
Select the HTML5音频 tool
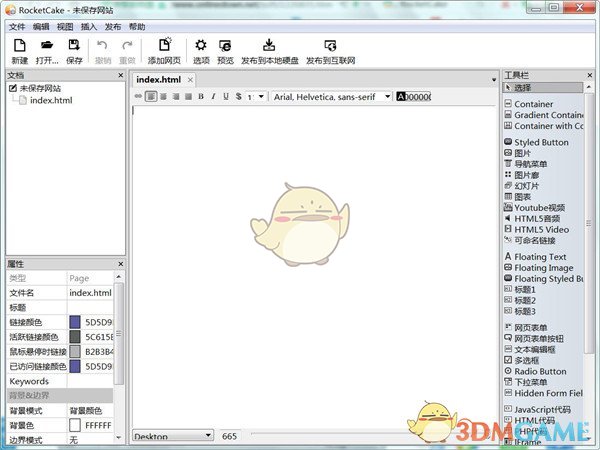pyautogui.click(x=532, y=218)
